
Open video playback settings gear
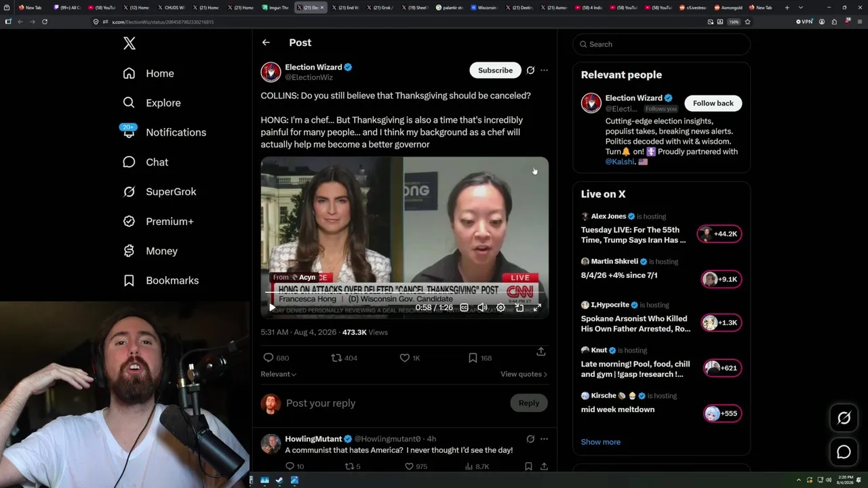(x=500, y=308)
